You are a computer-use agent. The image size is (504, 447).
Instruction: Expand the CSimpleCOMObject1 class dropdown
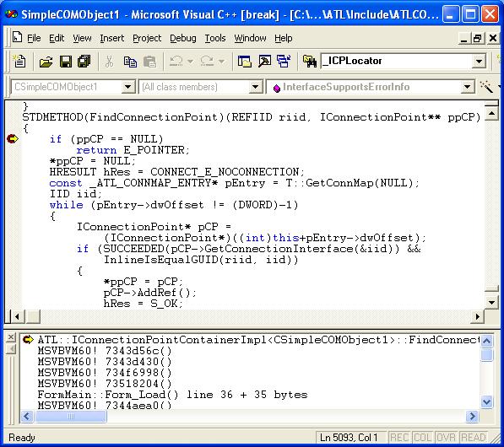(x=128, y=87)
